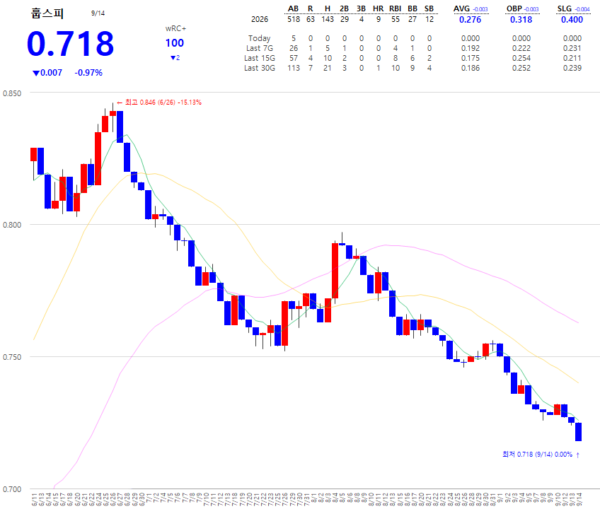Select the SLG column header

[x=564, y=9]
